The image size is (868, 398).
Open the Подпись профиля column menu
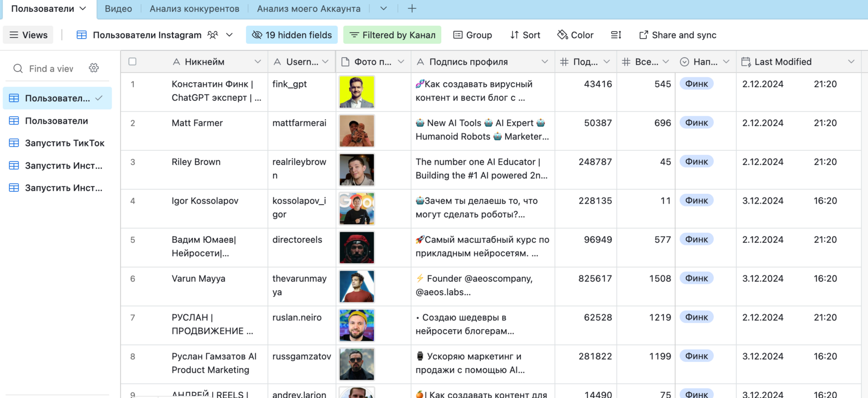click(545, 62)
